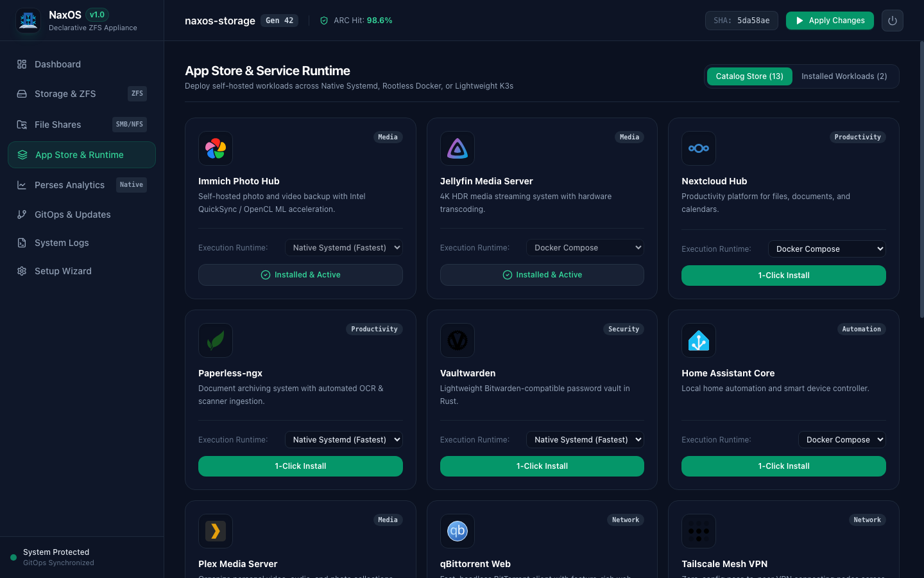Open Immich Execution Runtime dropdown
Image resolution: width=924 pixels, height=578 pixels.
click(344, 248)
